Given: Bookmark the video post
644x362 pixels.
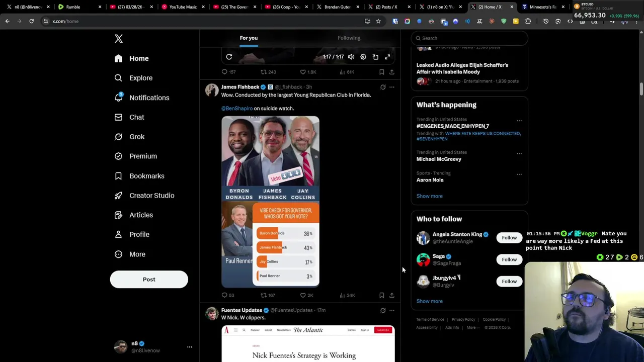Looking at the screenshot, I should coord(381,72).
